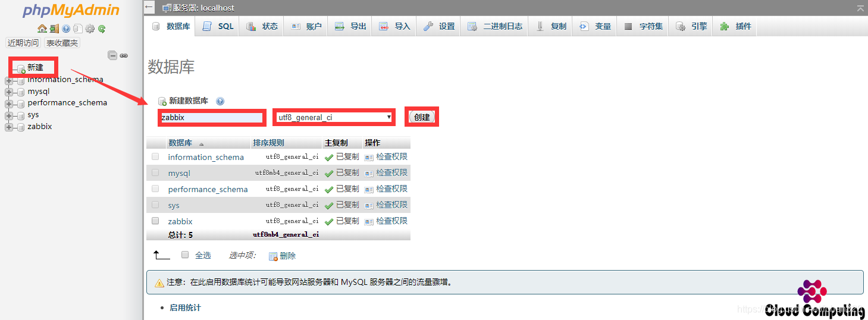The width and height of the screenshot is (868, 320).
Task: Open the SQL tab
Action: coord(218,26)
